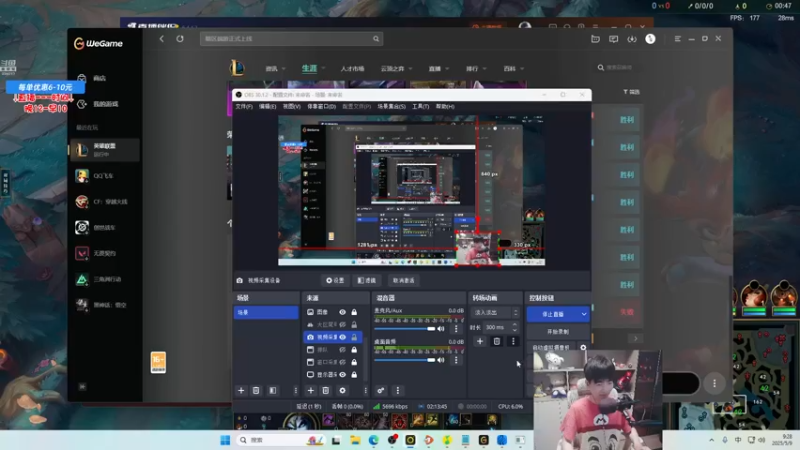The height and width of the screenshot is (450, 800).
Task: Open source 设置 properties button
Action: click(x=335, y=281)
